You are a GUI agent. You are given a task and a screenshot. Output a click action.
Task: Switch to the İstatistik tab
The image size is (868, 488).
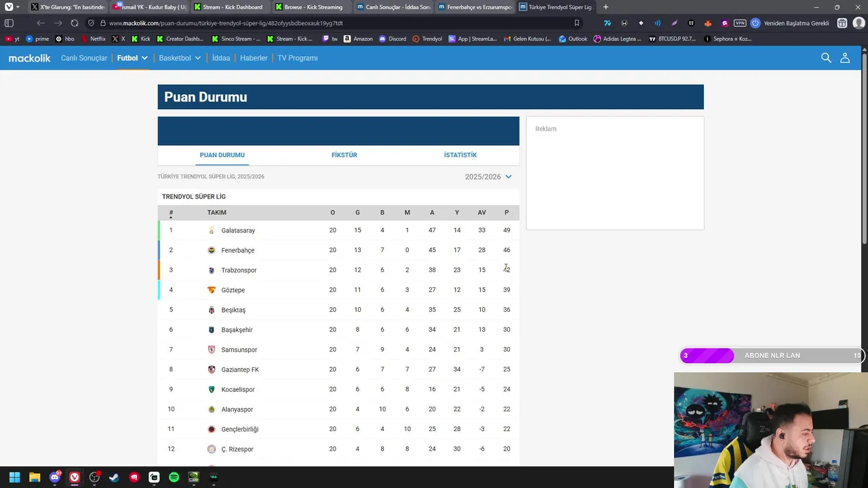tap(460, 155)
